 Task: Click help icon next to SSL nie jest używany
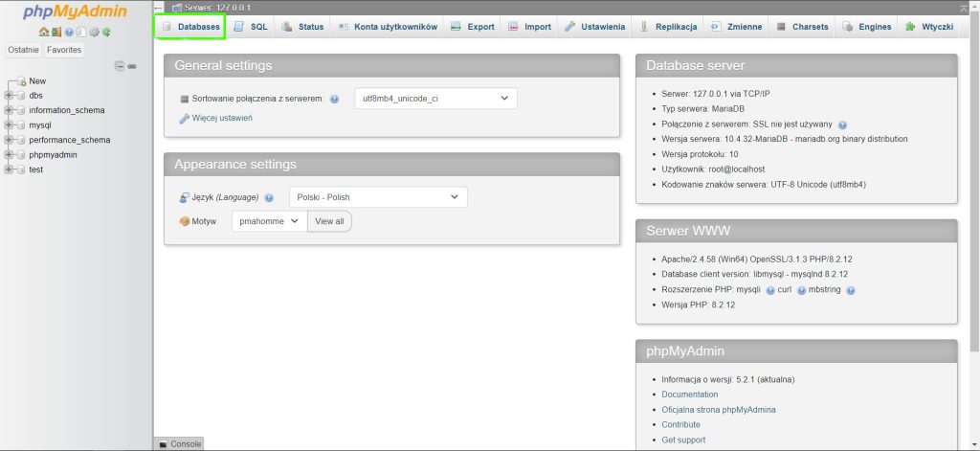842,124
